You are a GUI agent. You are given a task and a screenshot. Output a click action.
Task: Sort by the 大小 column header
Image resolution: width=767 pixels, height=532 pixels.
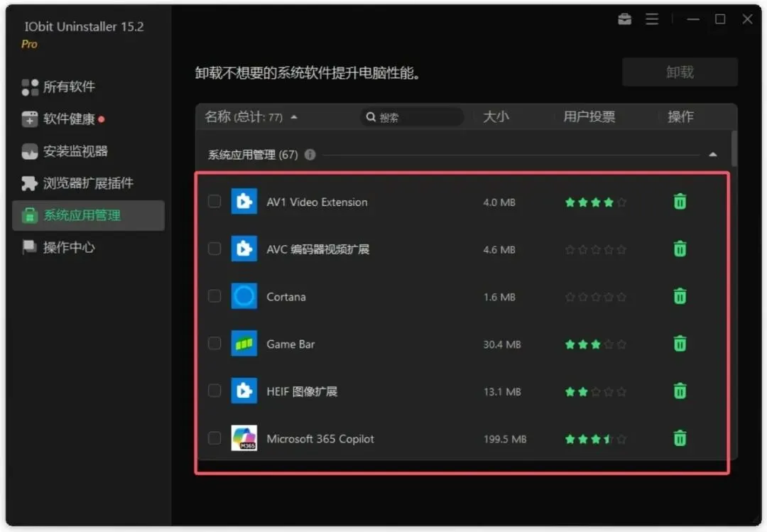496,117
